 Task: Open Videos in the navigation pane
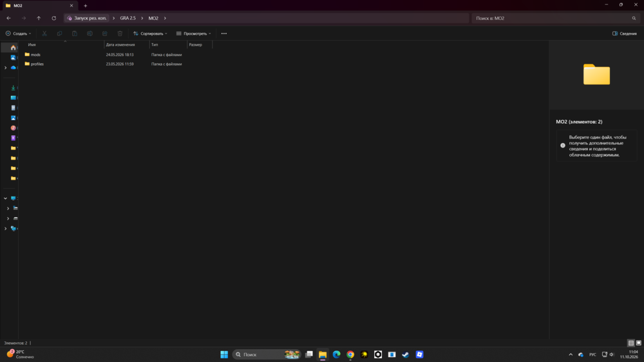(x=13, y=138)
